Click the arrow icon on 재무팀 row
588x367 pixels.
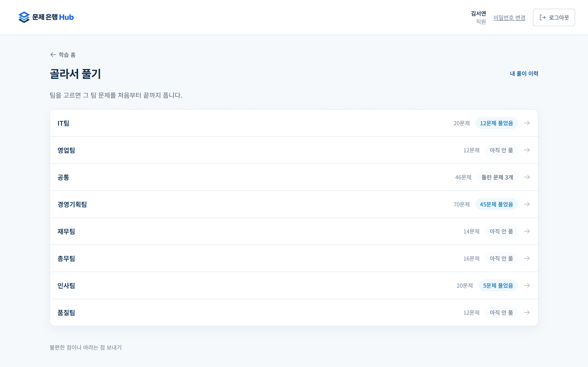click(527, 231)
